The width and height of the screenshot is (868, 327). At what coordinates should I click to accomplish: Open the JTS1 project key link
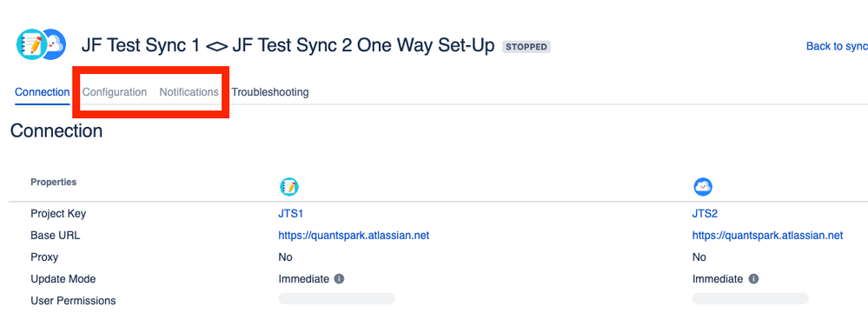290,214
